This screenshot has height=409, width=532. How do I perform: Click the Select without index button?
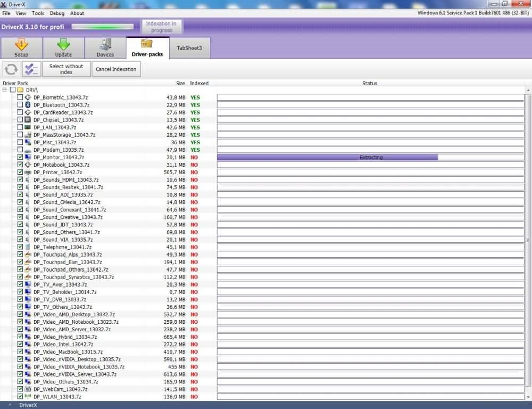[x=66, y=69]
